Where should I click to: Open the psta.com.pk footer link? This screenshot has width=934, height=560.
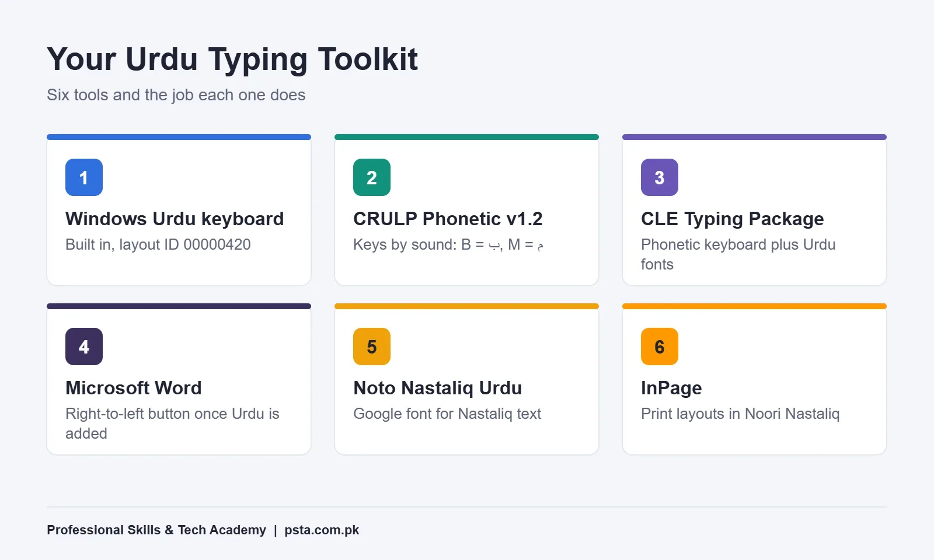click(322, 530)
